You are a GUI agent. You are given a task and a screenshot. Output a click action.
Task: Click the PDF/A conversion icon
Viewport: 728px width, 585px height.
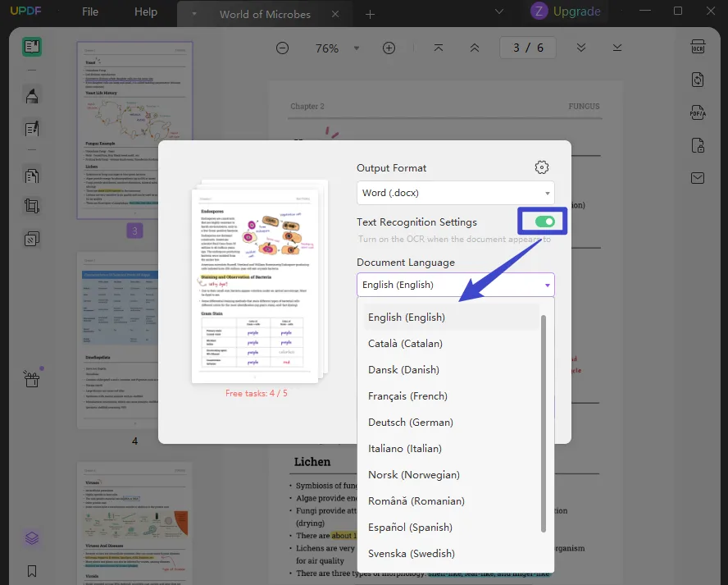coord(698,112)
